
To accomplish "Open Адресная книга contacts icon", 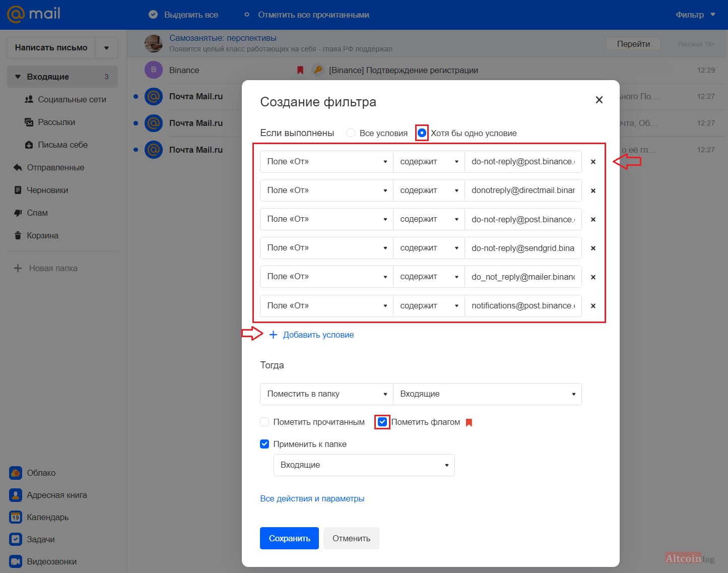I will tap(16, 495).
